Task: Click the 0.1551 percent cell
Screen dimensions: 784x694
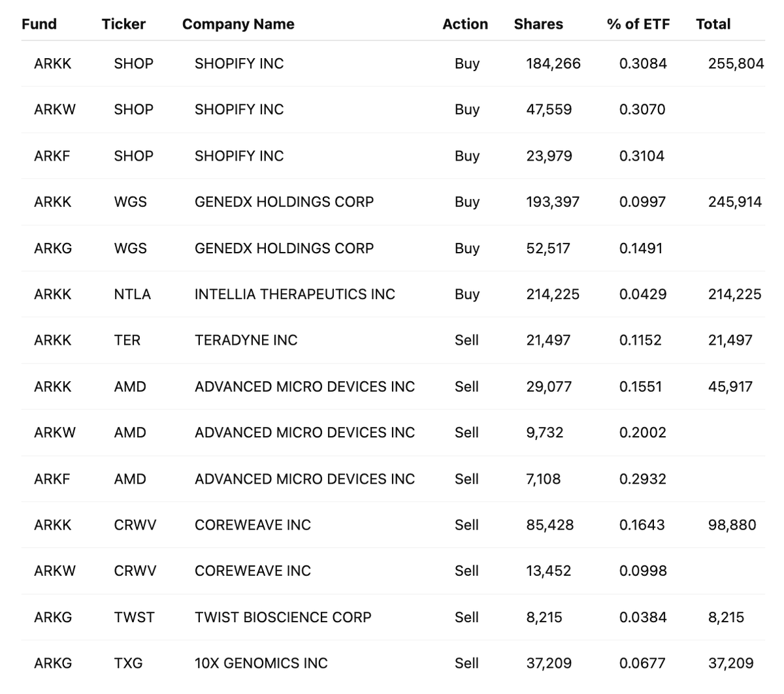Action: 640,386
